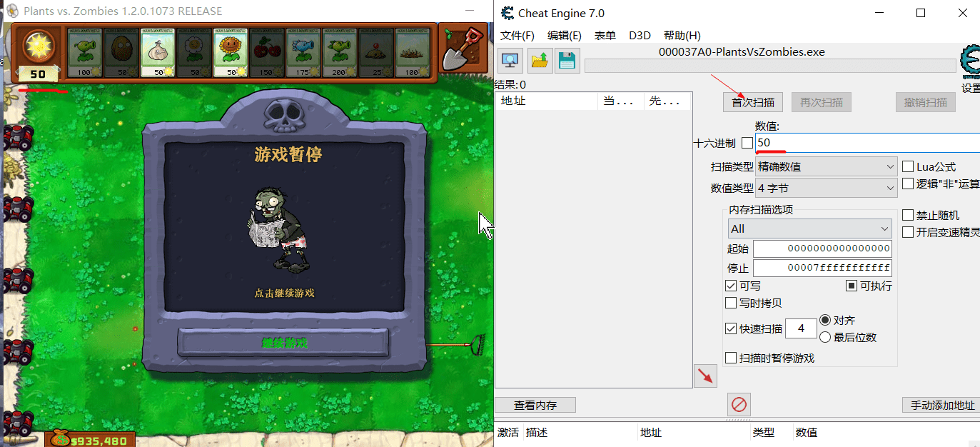The width and height of the screenshot is (980, 447).
Task: Select the shovel tool in game
Action: tap(460, 48)
